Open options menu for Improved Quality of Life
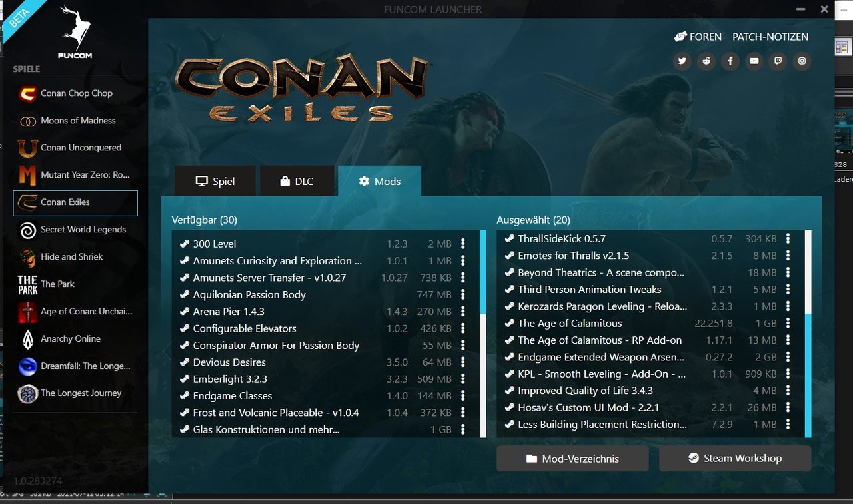The height and width of the screenshot is (504, 853). 788,391
